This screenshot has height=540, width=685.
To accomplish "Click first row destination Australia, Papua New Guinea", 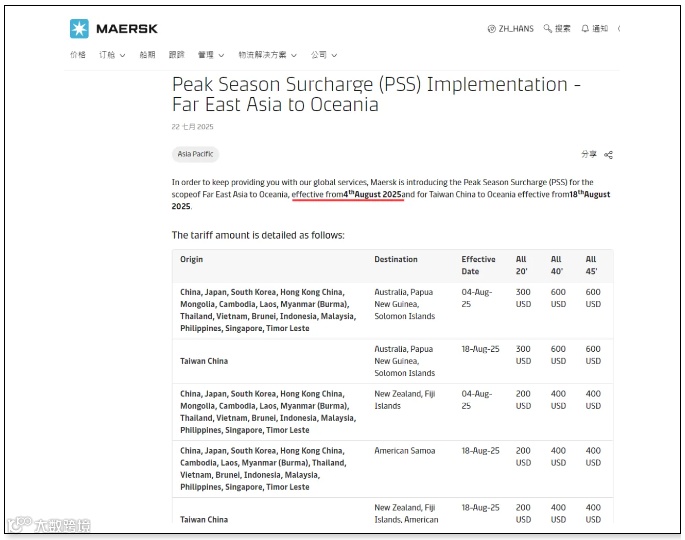I will click(405, 304).
